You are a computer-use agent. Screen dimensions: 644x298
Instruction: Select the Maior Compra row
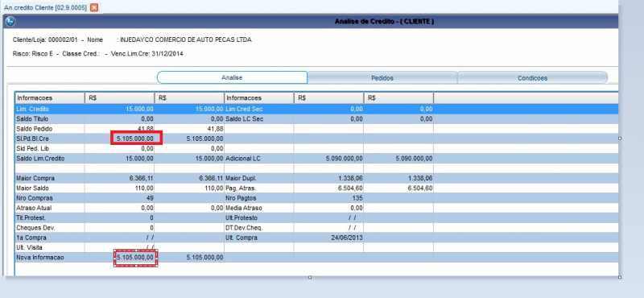[x=316, y=178]
